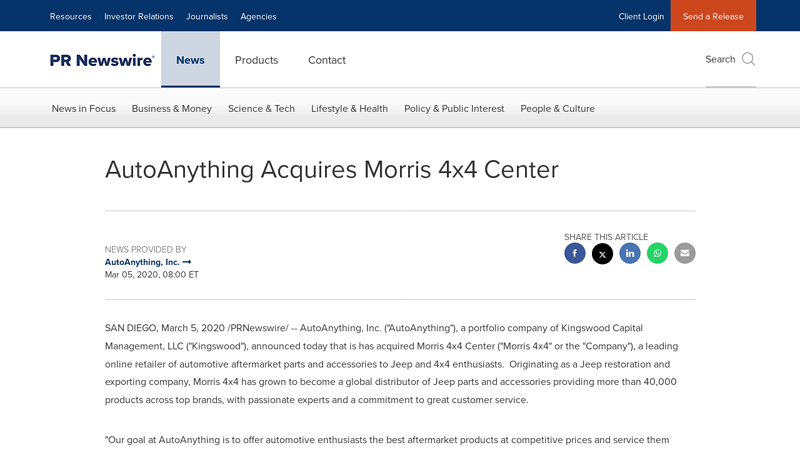Open Lifestyle & Health category
This screenshot has width=800, height=450.
coord(349,109)
